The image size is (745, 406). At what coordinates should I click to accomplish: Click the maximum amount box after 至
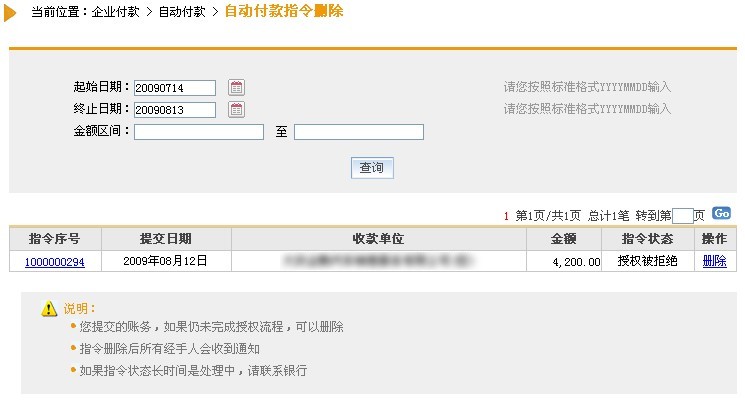(x=359, y=132)
